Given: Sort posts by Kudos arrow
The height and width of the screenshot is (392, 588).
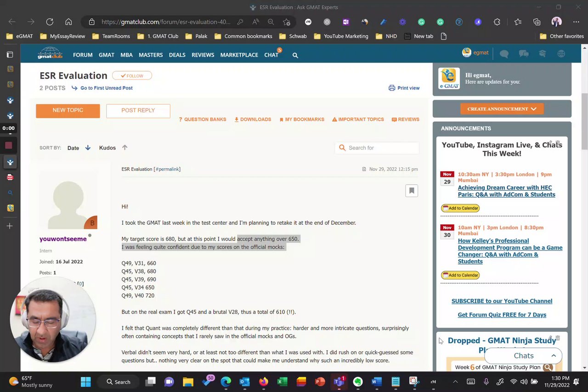Looking at the screenshot, I should [124, 148].
